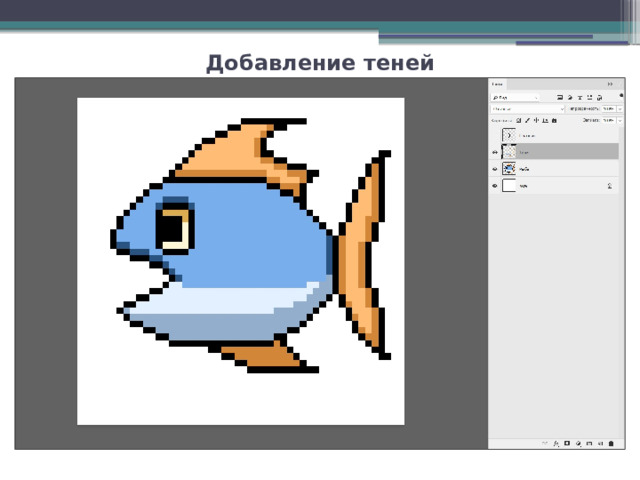Click link layers icon at panel bottom
Viewport: 640px width, 480px height.
[x=545, y=443]
